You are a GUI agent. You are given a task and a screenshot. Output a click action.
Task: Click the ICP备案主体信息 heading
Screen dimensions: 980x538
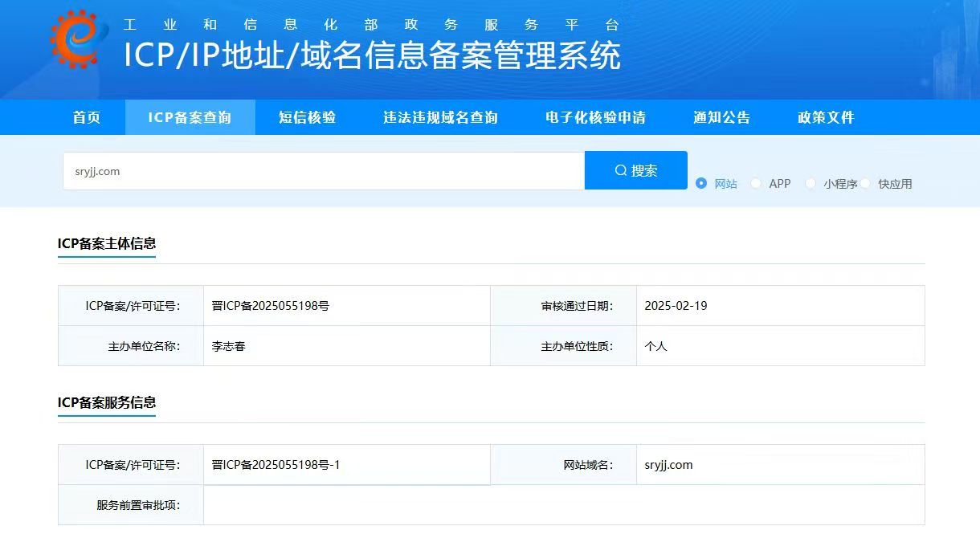pyautogui.click(x=107, y=243)
